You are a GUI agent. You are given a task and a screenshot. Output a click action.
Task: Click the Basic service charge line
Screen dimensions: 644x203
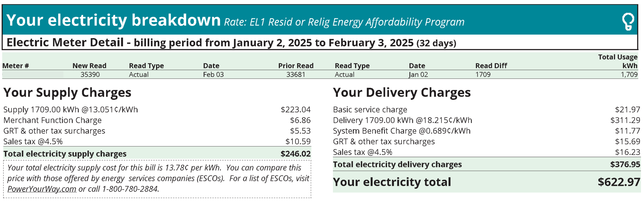pos(486,109)
